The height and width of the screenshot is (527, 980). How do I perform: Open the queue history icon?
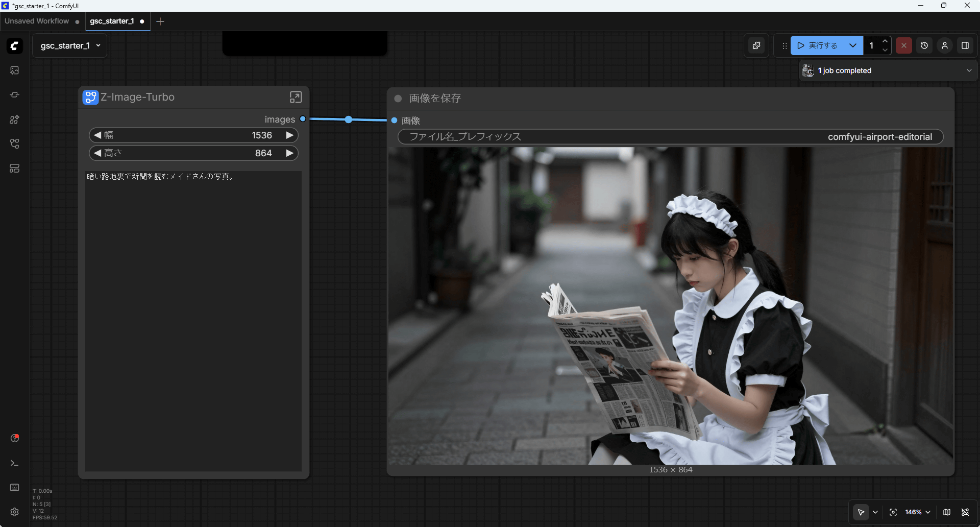tap(924, 45)
